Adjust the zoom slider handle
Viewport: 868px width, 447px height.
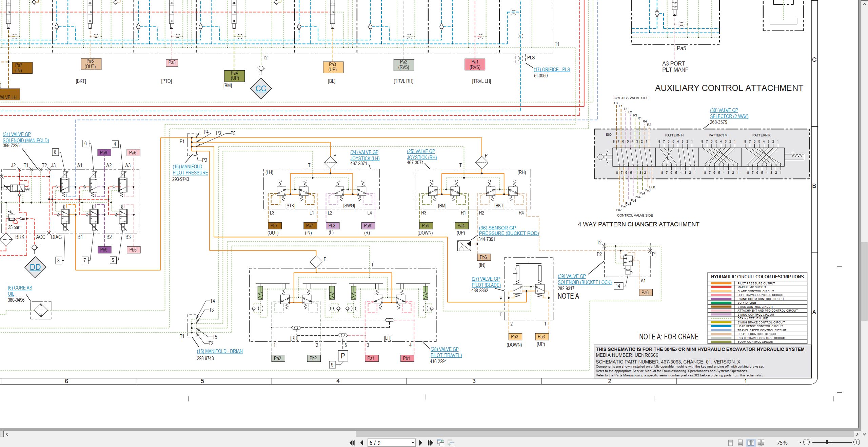827,442
